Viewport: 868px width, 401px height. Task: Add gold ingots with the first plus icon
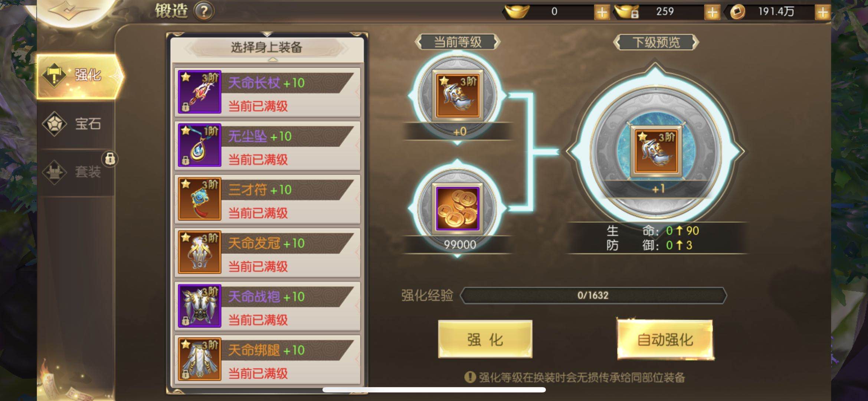click(x=602, y=12)
